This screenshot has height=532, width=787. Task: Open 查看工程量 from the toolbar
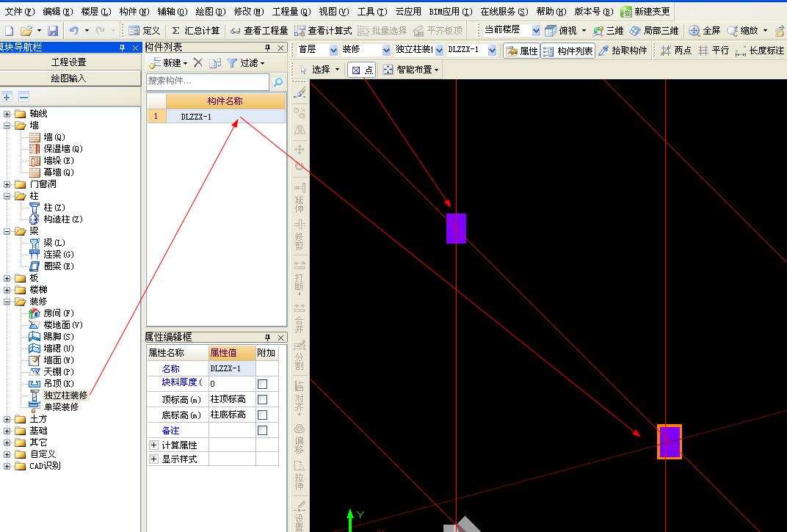click(x=259, y=31)
